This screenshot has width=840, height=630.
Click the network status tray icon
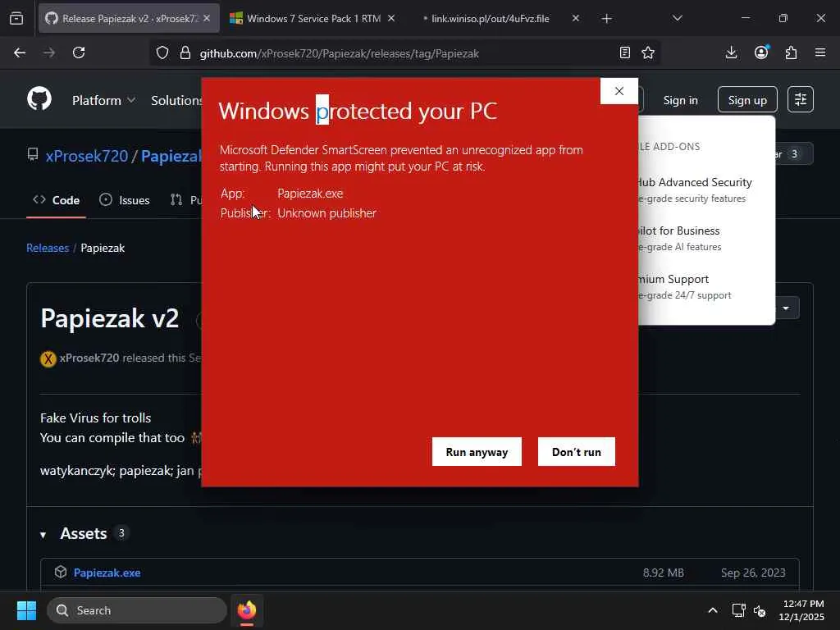pyautogui.click(x=739, y=610)
